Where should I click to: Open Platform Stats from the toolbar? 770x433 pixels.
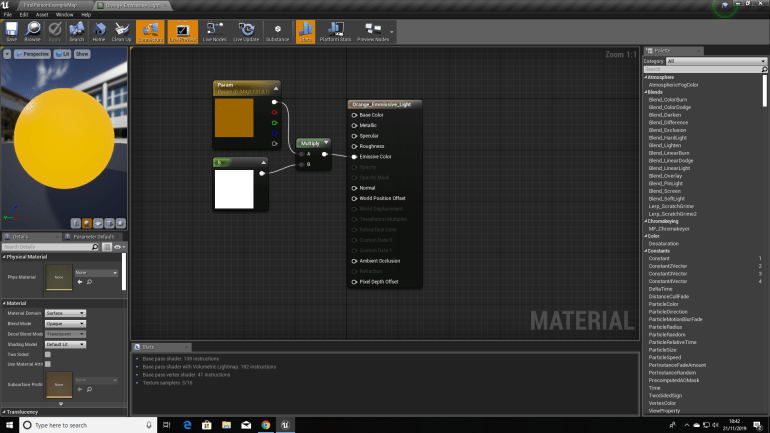pyautogui.click(x=335, y=32)
